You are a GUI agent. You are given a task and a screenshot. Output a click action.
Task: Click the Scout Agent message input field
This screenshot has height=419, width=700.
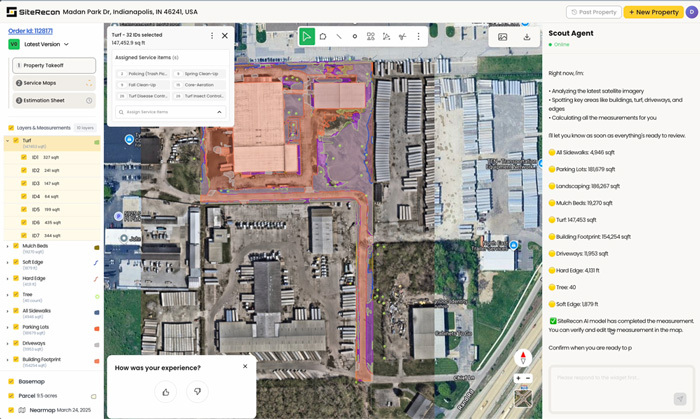621,389
